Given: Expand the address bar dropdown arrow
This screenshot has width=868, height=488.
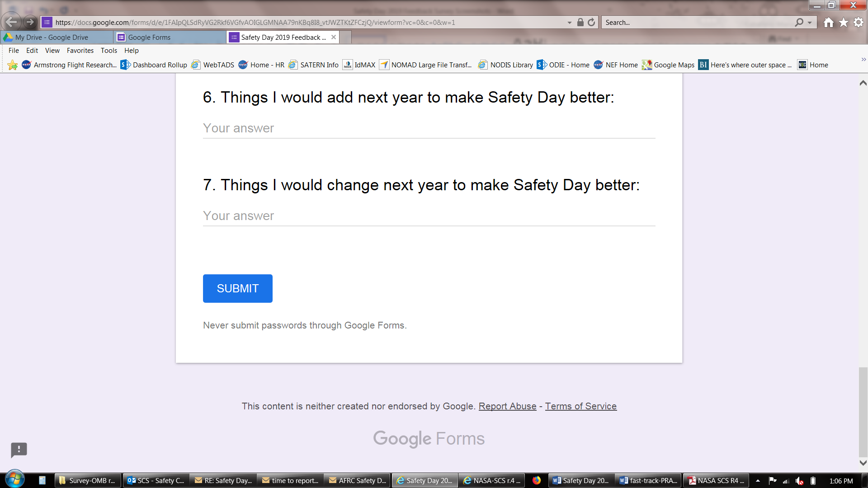Looking at the screenshot, I should point(570,23).
